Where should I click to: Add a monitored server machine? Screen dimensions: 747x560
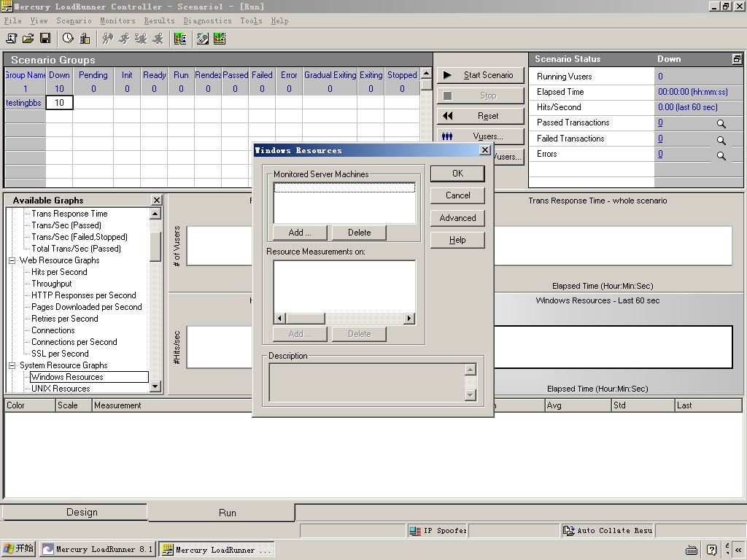click(300, 233)
